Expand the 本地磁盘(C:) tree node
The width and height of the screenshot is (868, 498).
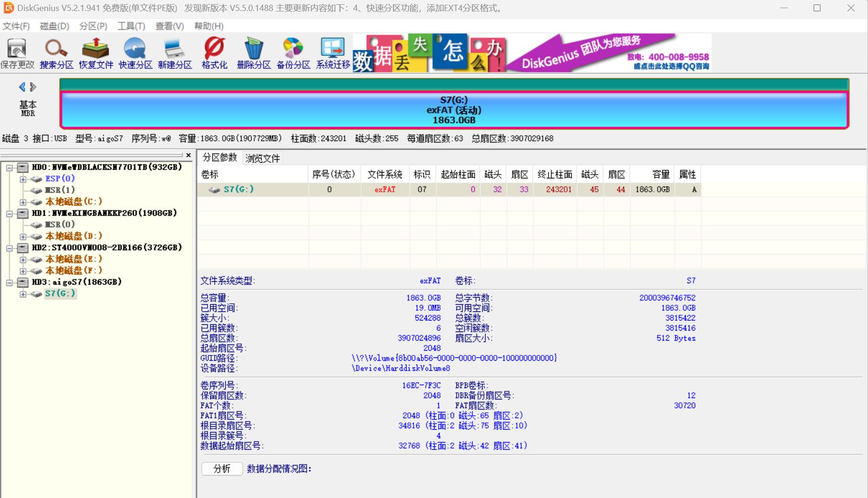point(22,201)
